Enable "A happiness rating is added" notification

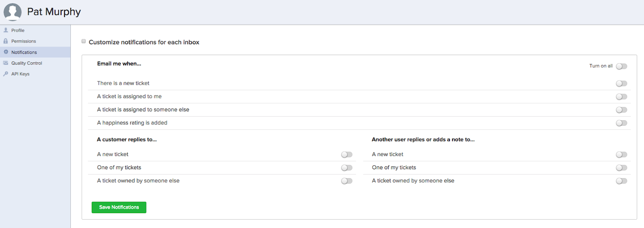621,123
